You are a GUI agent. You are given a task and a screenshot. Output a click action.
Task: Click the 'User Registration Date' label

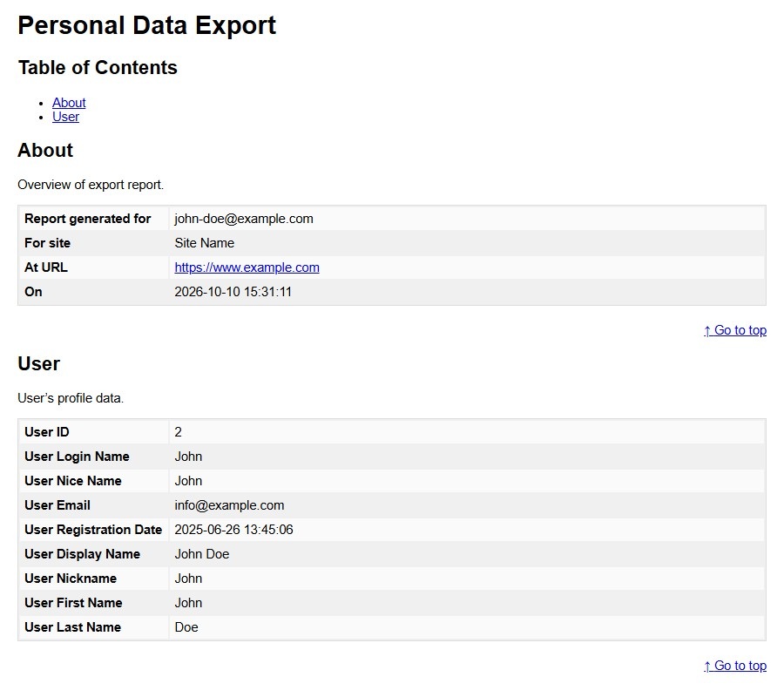tap(93, 530)
